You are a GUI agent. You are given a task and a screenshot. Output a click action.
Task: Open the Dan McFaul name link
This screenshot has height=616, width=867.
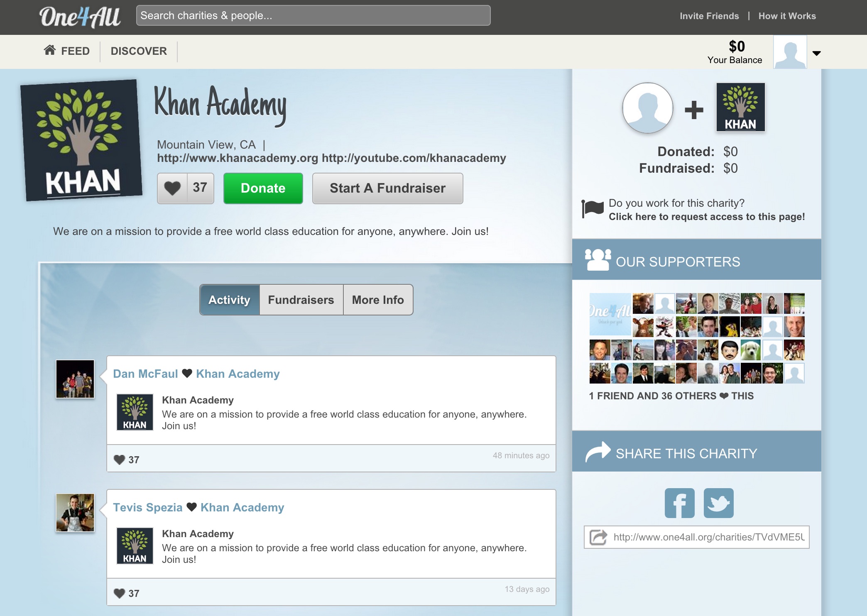pyautogui.click(x=145, y=374)
